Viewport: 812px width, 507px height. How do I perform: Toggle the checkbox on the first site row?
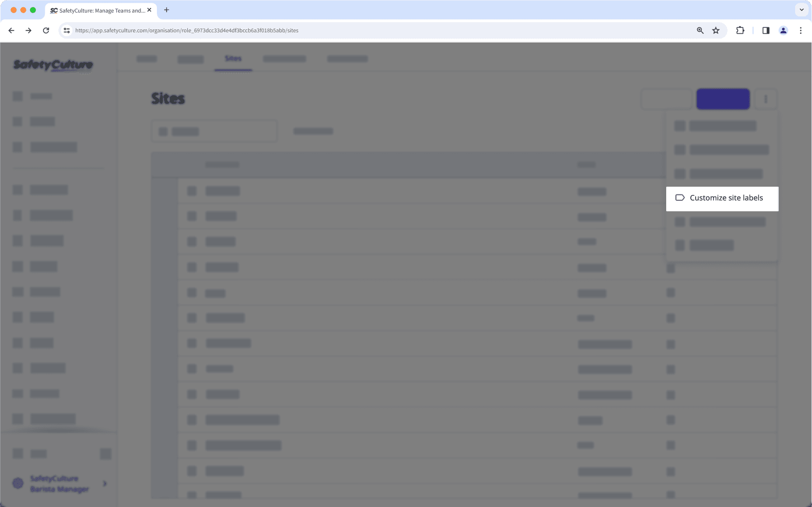pos(192,191)
